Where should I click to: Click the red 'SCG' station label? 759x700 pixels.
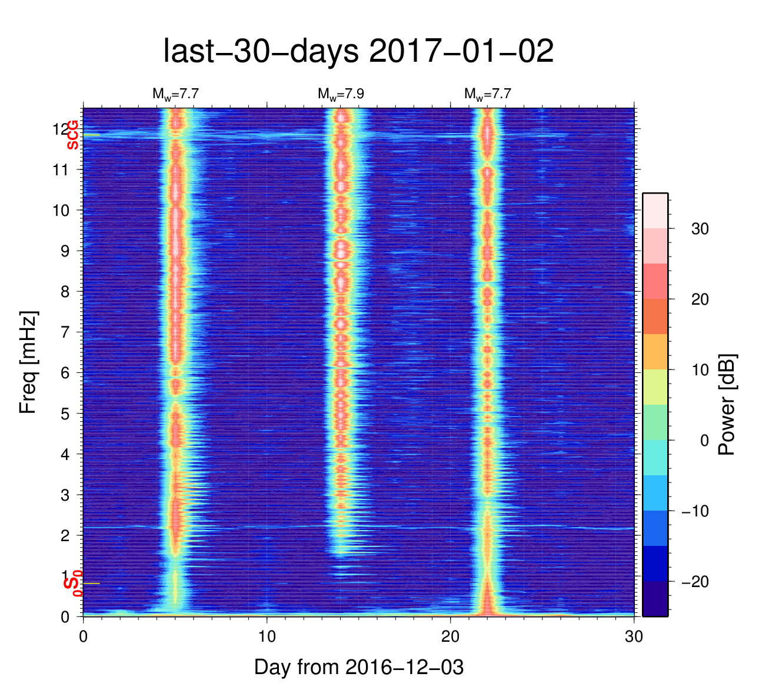(x=73, y=135)
